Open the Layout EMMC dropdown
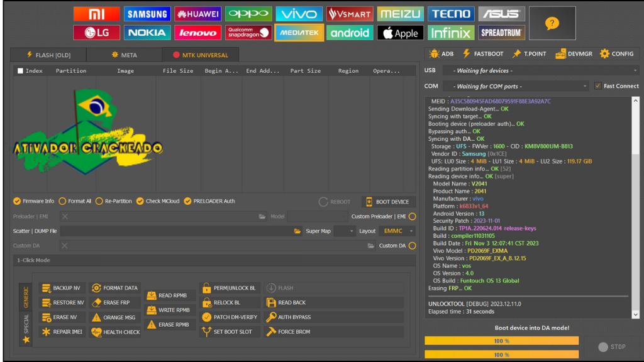This screenshot has width=644, height=362. [397, 231]
